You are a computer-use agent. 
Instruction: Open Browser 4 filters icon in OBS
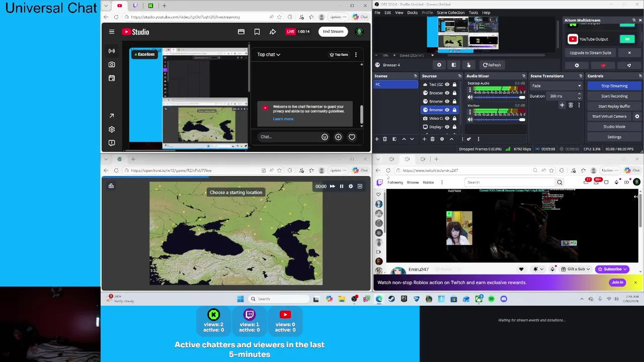(454, 65)
